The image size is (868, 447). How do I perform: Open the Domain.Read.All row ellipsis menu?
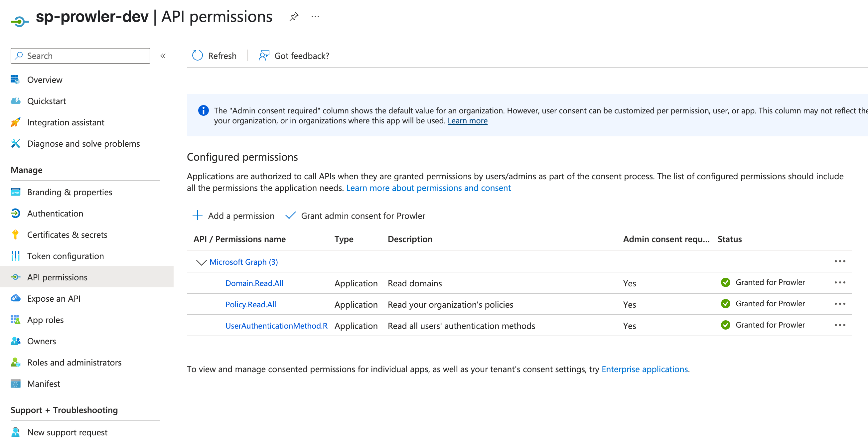tap(840, 282)
